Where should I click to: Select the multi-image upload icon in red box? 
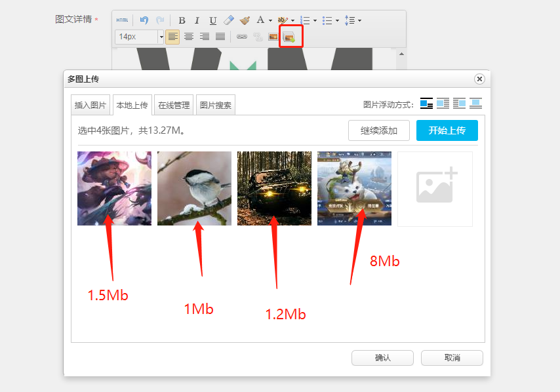pyautogui.click(x=290, y=37)
